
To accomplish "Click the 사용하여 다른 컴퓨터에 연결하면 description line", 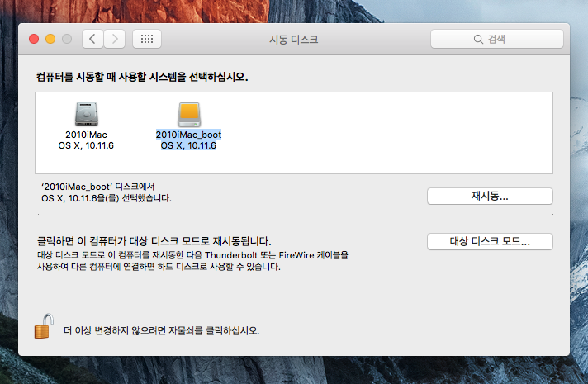I will (159, 267).
